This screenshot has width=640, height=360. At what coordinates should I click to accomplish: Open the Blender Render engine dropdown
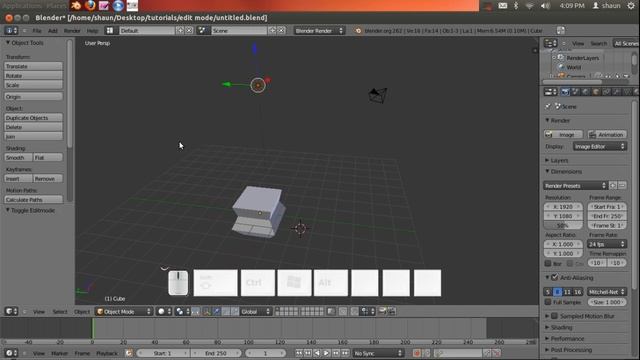coord(319,31)
